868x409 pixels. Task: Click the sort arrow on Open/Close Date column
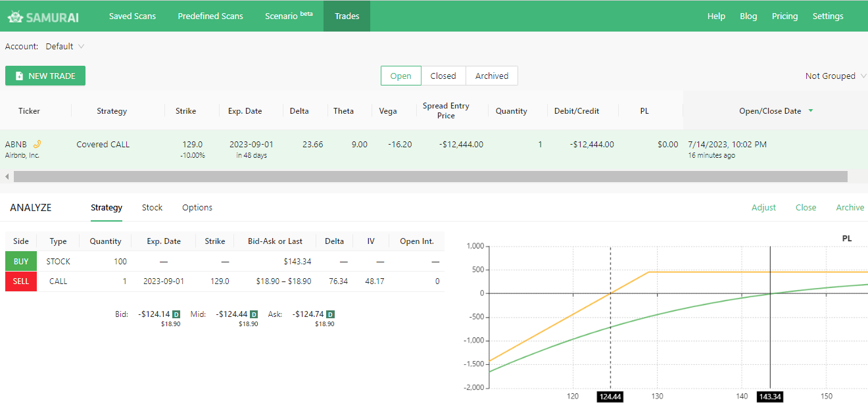(x=812, y=110)
